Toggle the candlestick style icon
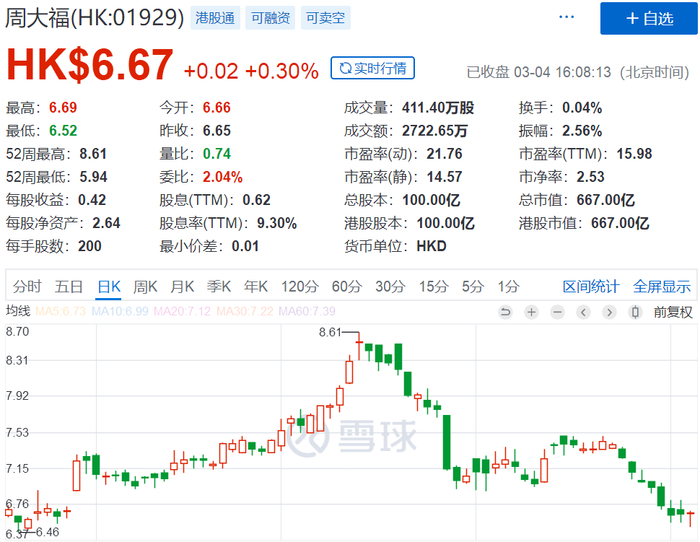700x542 pixels. [635, 312]
